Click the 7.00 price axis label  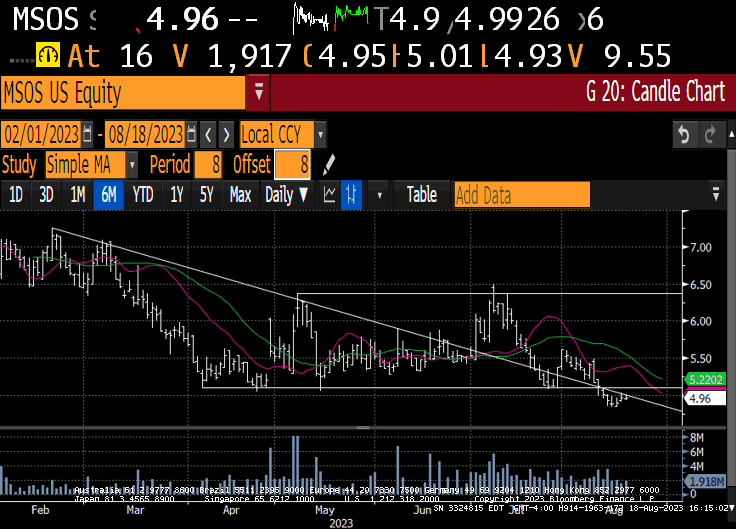(701, 247)
